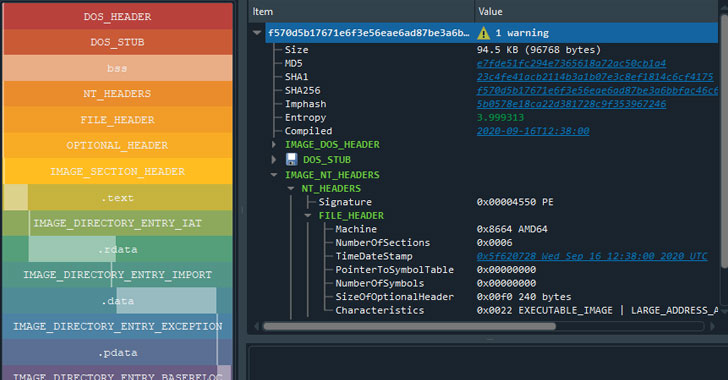Select the IMAGE_DIRECTORY_ENTRY_IAT block
Viewport: 728px width, 380px height.
click(x=117, y=223)
